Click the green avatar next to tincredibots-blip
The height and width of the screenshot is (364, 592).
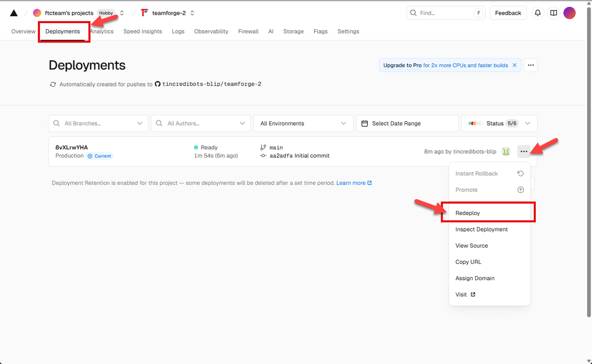pyautogui.click(x=506, y=151)
